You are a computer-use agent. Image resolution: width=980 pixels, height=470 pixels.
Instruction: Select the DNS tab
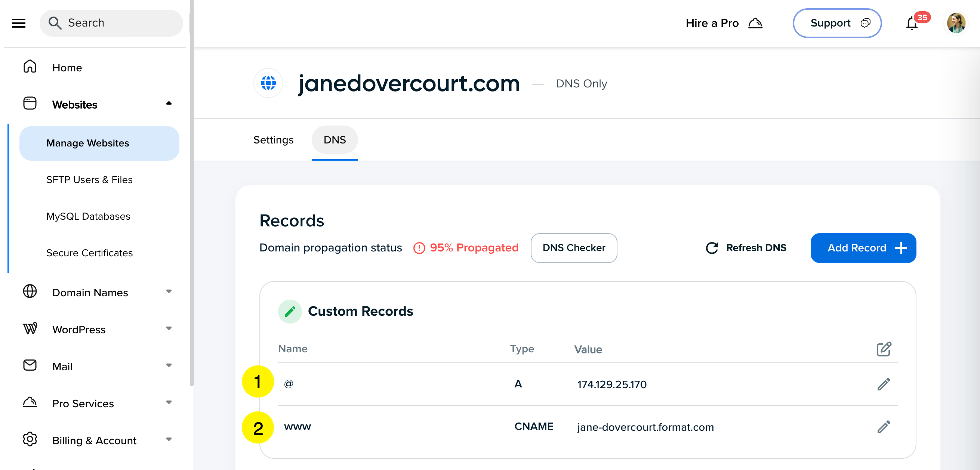pyautogui.click(x=335, y=140)
